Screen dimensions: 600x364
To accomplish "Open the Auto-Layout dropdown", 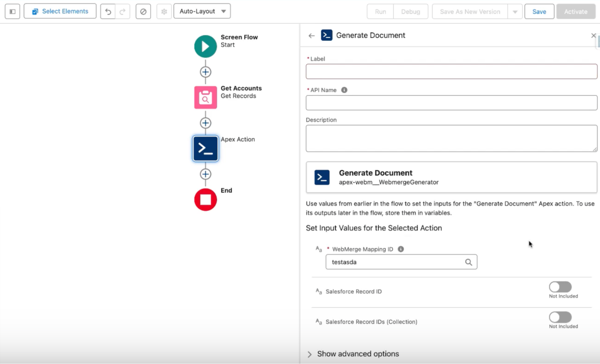I will 202,11.
